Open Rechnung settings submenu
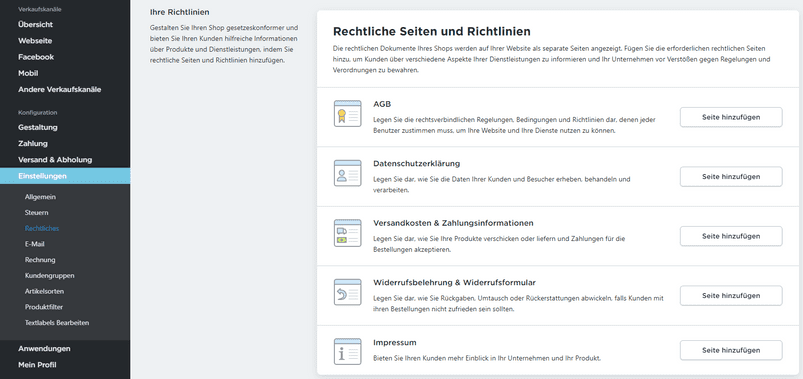This screenshot has height=379, width=803. [x=40, y=260]
